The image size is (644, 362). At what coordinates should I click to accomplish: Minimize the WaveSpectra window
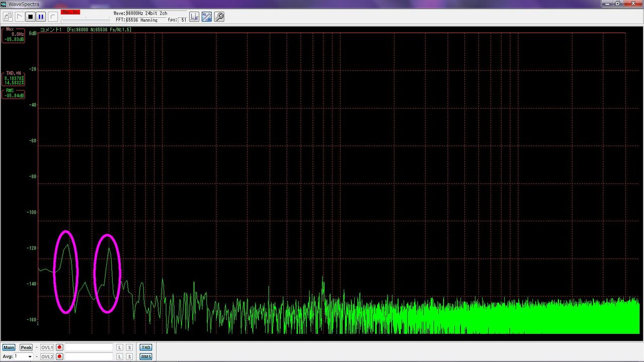click(607, 3)
